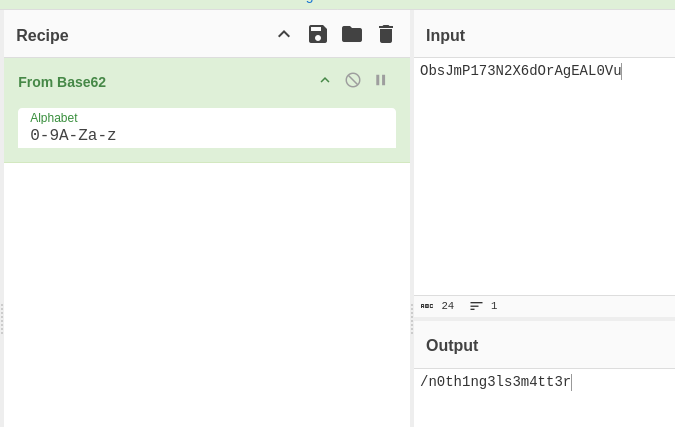
Task: Toggle breakpoint on the From Base62 operation
Action: pyautogui.click(x=380, y=80)
